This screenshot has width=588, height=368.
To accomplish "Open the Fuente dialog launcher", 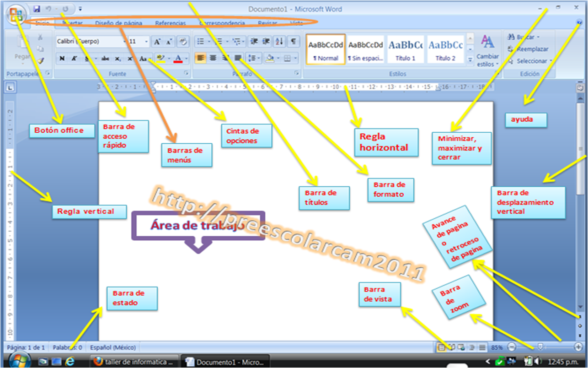I will click(x=187, y=74).
